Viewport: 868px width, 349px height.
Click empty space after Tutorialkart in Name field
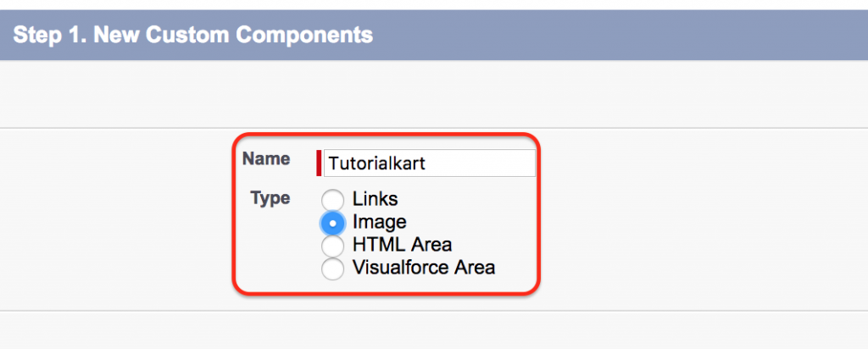481,163
